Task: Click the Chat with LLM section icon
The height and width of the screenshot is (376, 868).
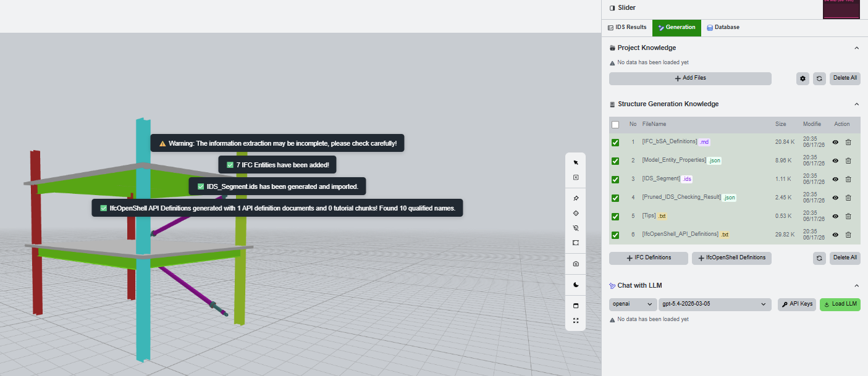Action: point(612,286)
